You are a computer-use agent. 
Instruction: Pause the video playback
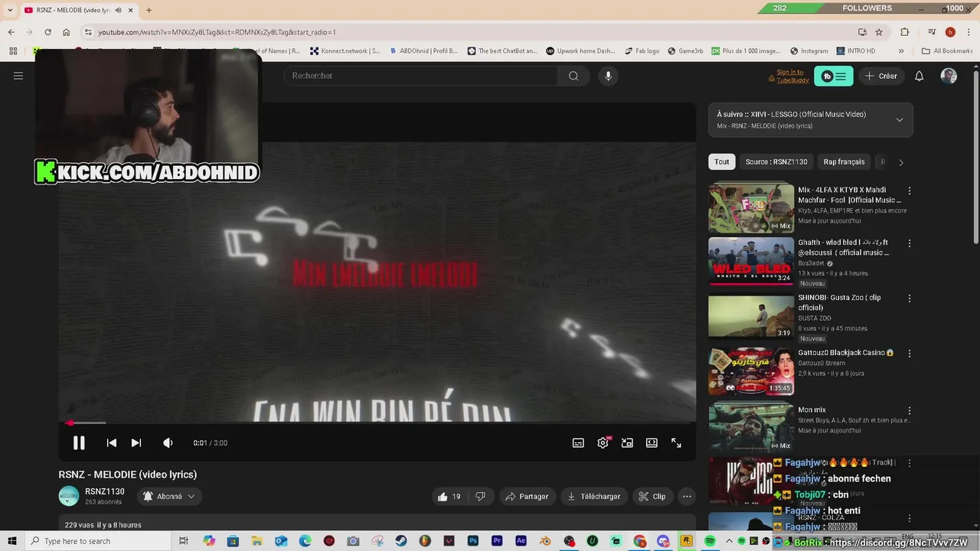[79, 443]
